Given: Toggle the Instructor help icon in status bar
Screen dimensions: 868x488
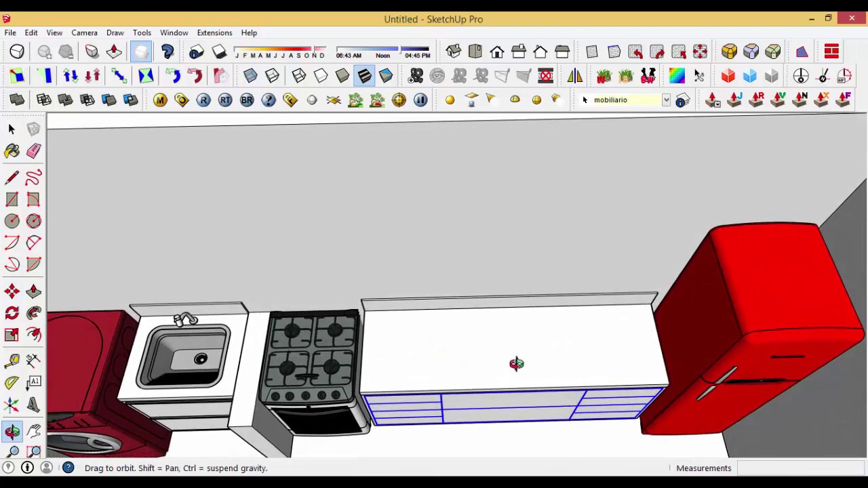Looking at the screenshot, I should 68,468.
